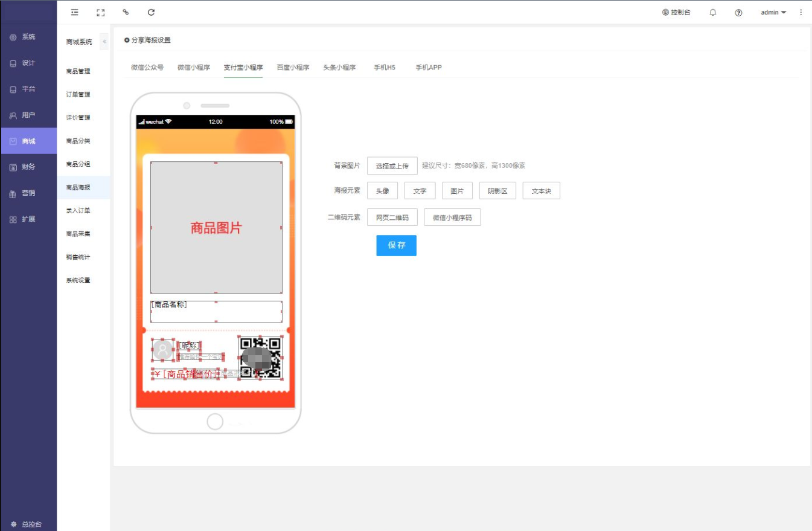This screenshot has height=531, width=812.
Task: Open 财务 in the left sidebar
Action: (28, 167)
